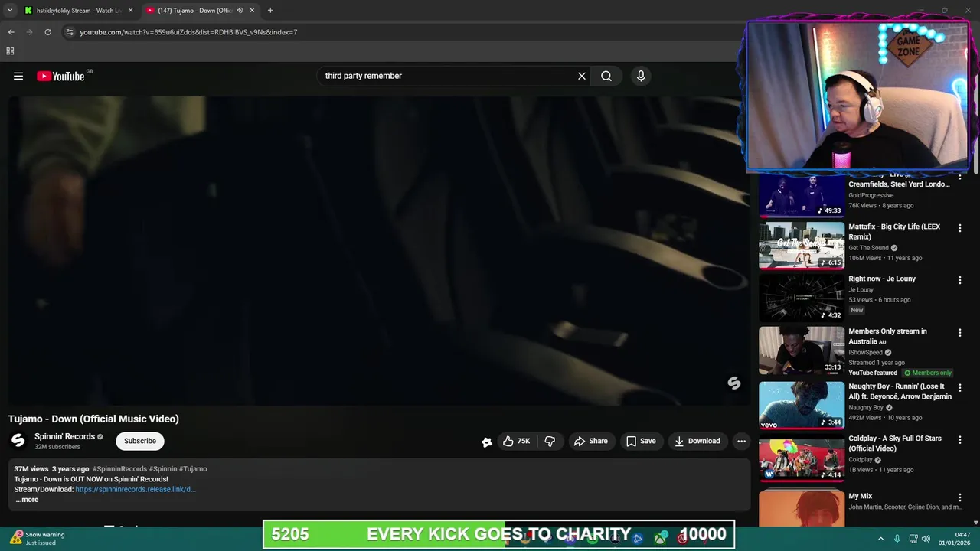The image size is (980, 551).
Task: Close the hstikkytokky Stream tab
Action: [x=130, y=11]
